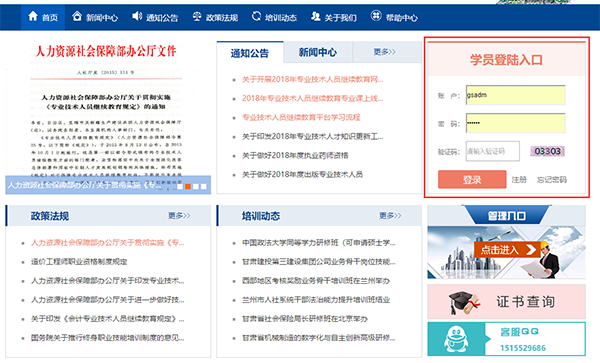Screen dimensions: 600x363
Task: Click the home icon beside 首页
Action: click(x=33, y=16)
